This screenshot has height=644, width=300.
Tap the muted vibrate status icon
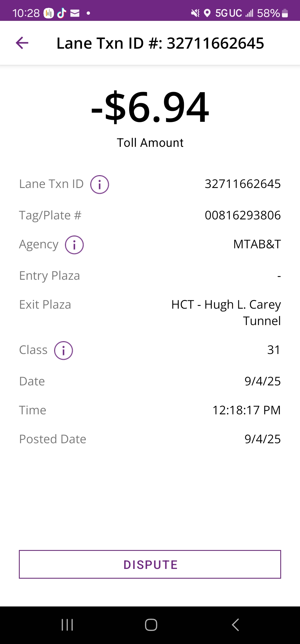[195, 13]
